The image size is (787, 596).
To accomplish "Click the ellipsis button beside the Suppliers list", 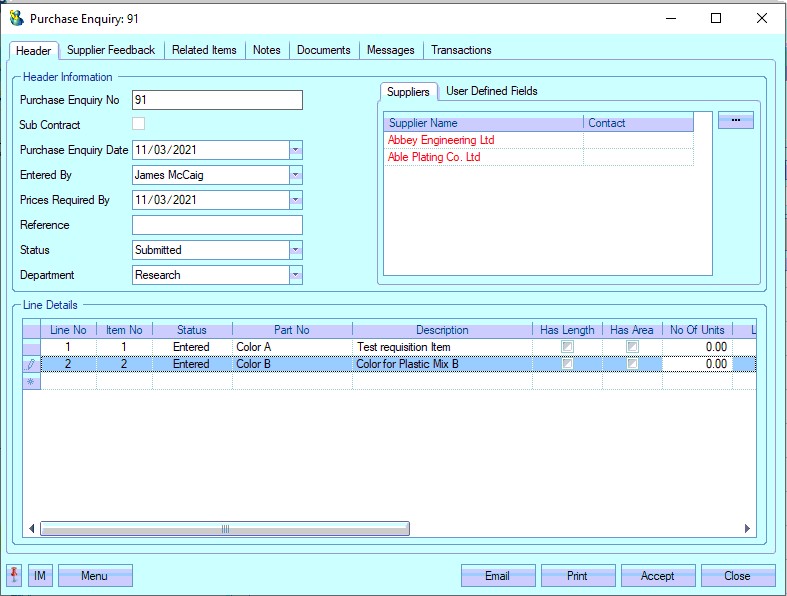I will pos(735,120).
